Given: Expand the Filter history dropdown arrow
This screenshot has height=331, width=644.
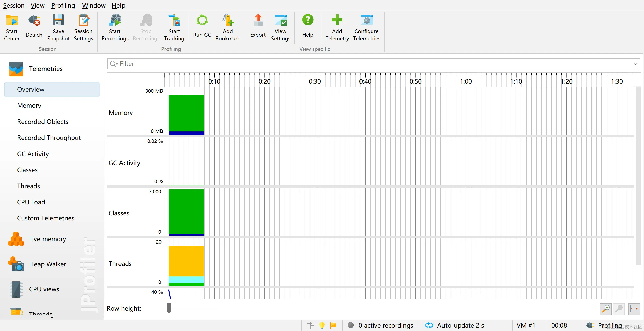Looking at the screenshot, I should 635,64.
